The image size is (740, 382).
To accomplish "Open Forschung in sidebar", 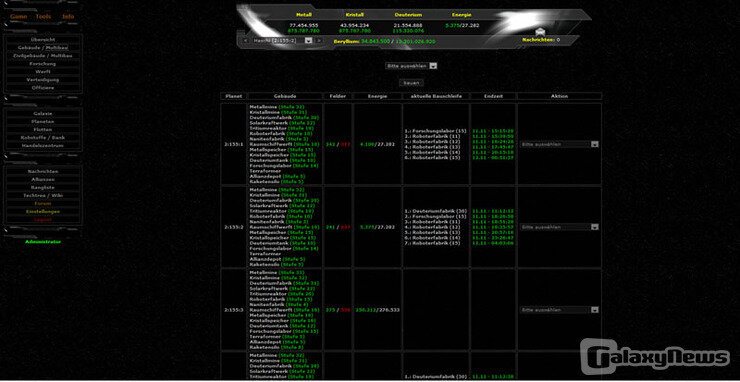I will [43, 64].
